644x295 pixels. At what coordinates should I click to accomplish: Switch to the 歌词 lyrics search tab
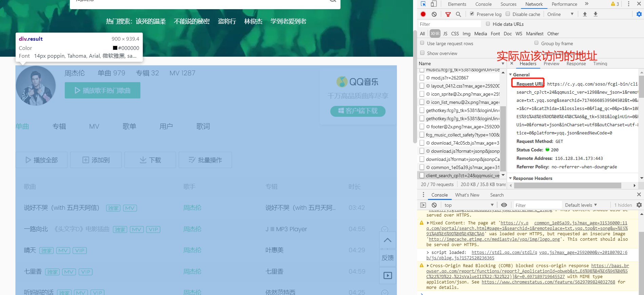tap(203, 126)
